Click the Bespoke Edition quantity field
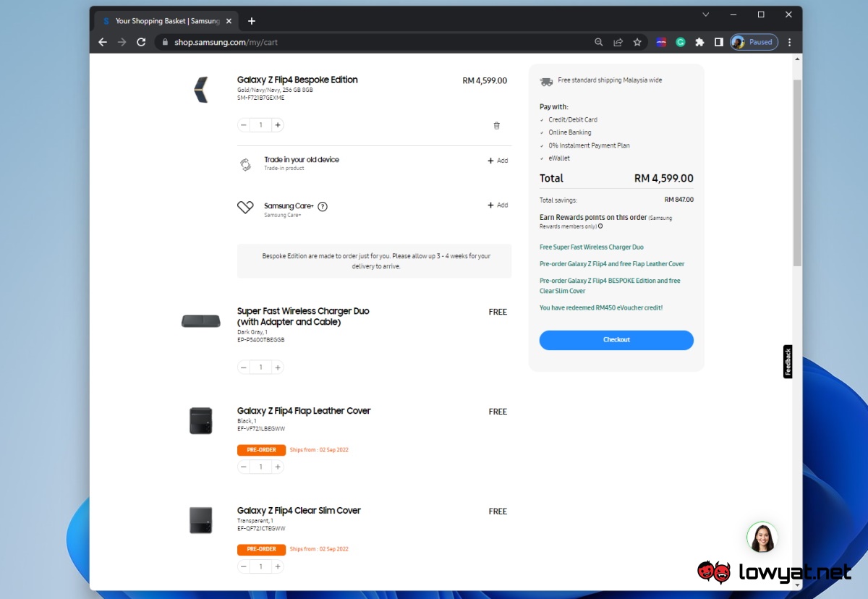Image resolution: width=868 pixels, height=599 pixels. pyautogui.click(x=260, y=125)
